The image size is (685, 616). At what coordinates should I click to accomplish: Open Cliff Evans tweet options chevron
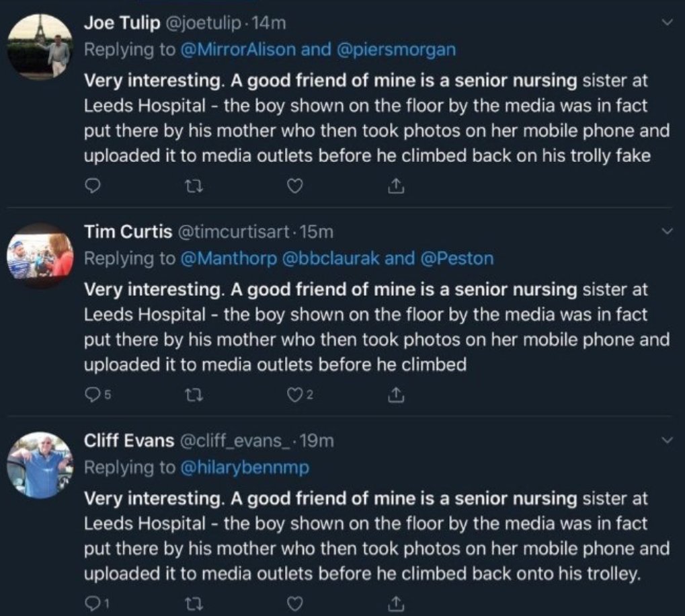pyautogui.click(x=667, y=440)
